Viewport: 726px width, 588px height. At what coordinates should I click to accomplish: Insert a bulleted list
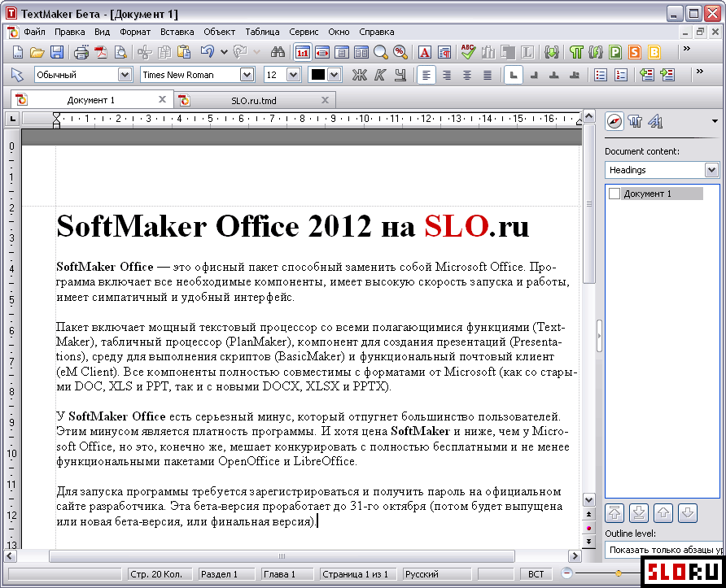point(601,75)
